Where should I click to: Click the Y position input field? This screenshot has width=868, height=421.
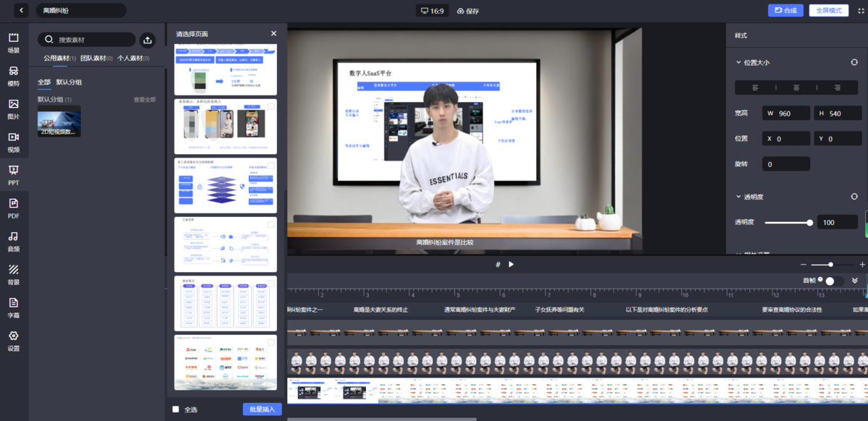point(838,138)
